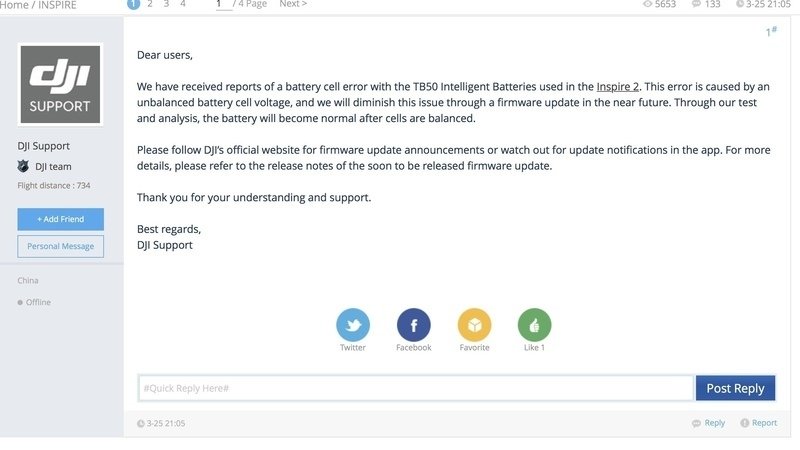Image resolution: width=800 pixels, height=450 pixels.
Task: Focus the Quick Reply text field
Action: point(416,388)
